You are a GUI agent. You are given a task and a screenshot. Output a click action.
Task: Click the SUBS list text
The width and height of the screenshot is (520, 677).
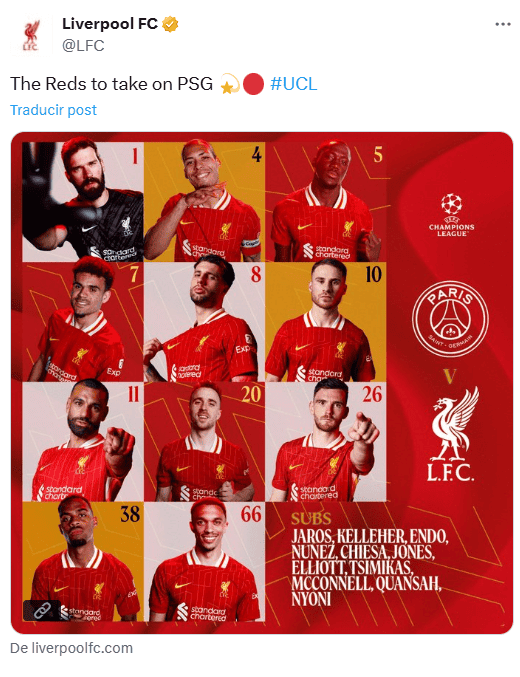370,559
